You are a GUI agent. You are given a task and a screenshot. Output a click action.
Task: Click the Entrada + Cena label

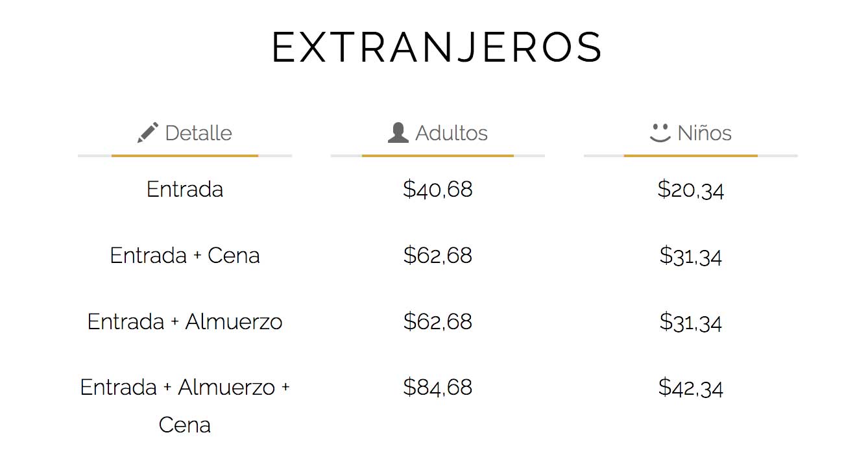coord(185,256)
